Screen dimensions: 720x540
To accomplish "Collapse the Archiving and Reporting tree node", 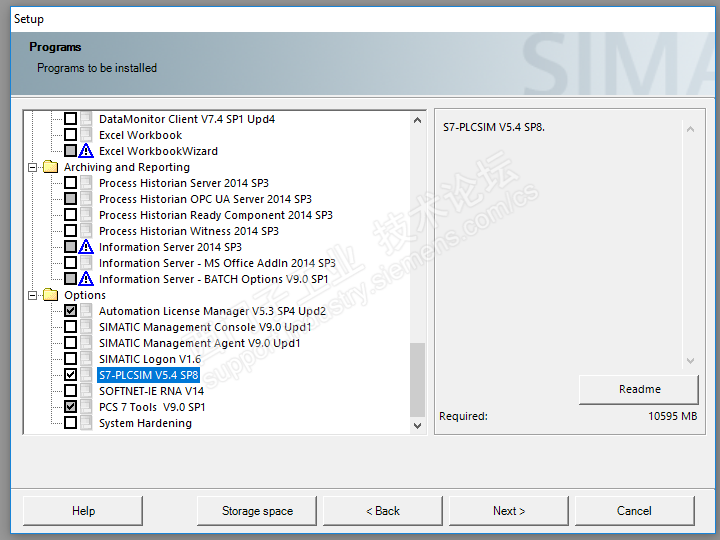I will coord(33,167).
